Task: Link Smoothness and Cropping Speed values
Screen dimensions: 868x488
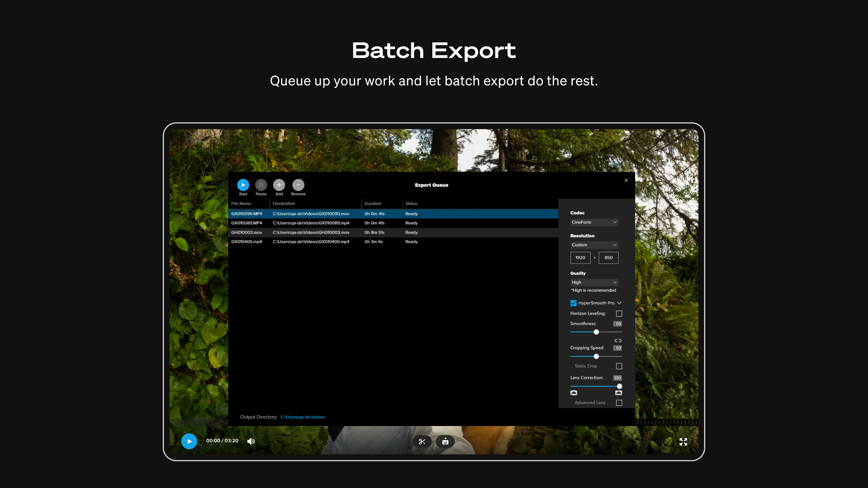Action: (x=618, y=341)
